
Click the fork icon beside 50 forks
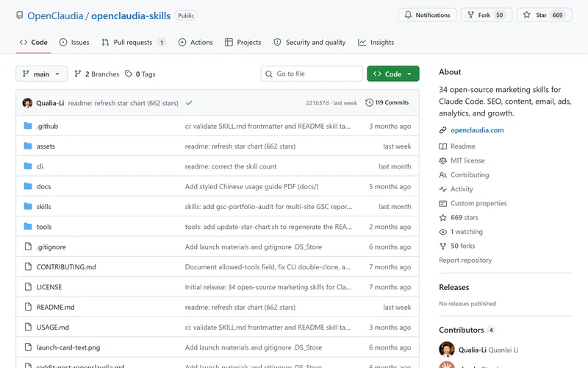pyautogui.click(x=443, y=246)
